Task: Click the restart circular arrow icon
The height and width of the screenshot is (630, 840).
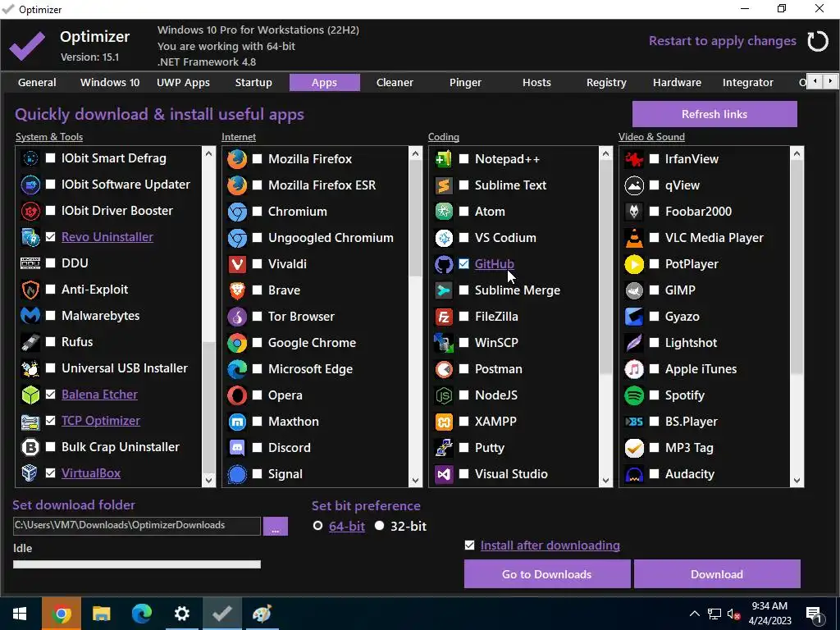Action: point(818,41)
